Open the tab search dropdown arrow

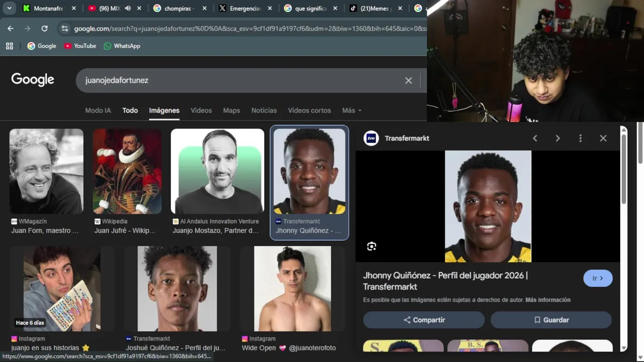pyautogui.click(x=9, y=8)
